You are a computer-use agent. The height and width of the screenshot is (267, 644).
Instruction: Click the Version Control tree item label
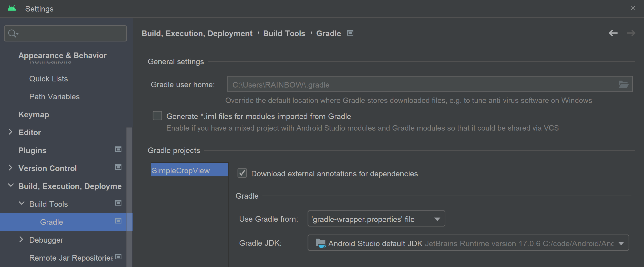click(48, 168)
